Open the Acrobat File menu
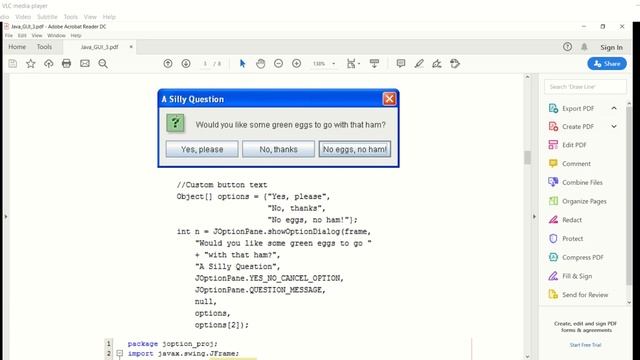The height and width of the screenshot is (360, 640). [9, 36]
